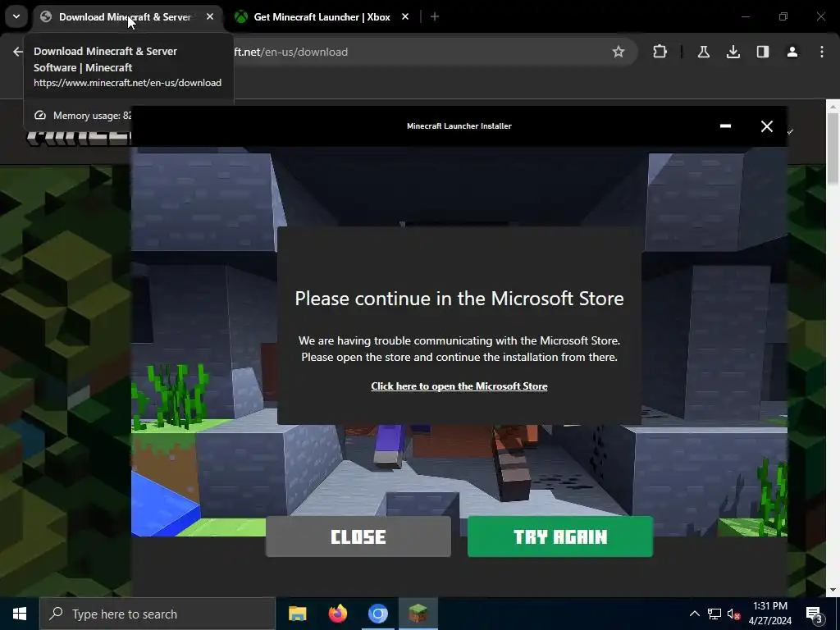
Task: Open the Microsoft Store link
Action: pos(459,386)
